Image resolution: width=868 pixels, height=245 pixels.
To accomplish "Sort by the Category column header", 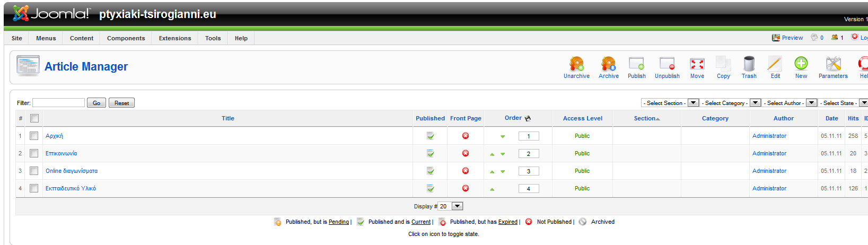I will click(715, 118).
